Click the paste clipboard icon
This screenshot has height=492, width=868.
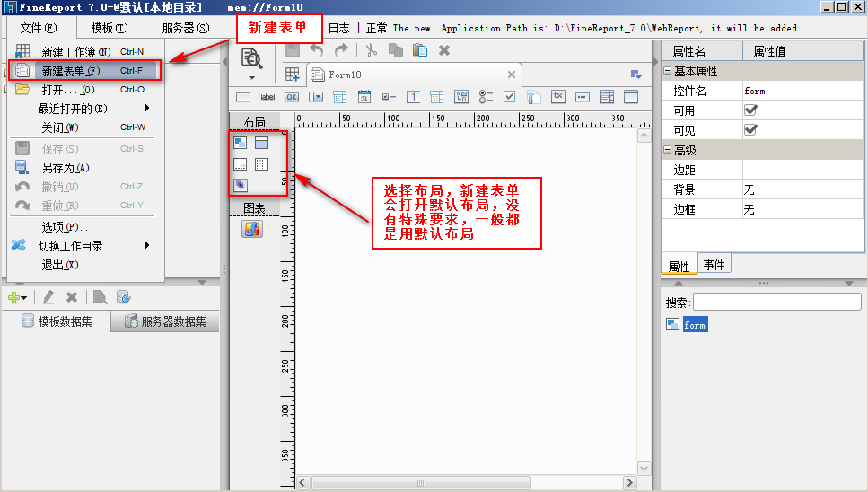pos(420,50)
